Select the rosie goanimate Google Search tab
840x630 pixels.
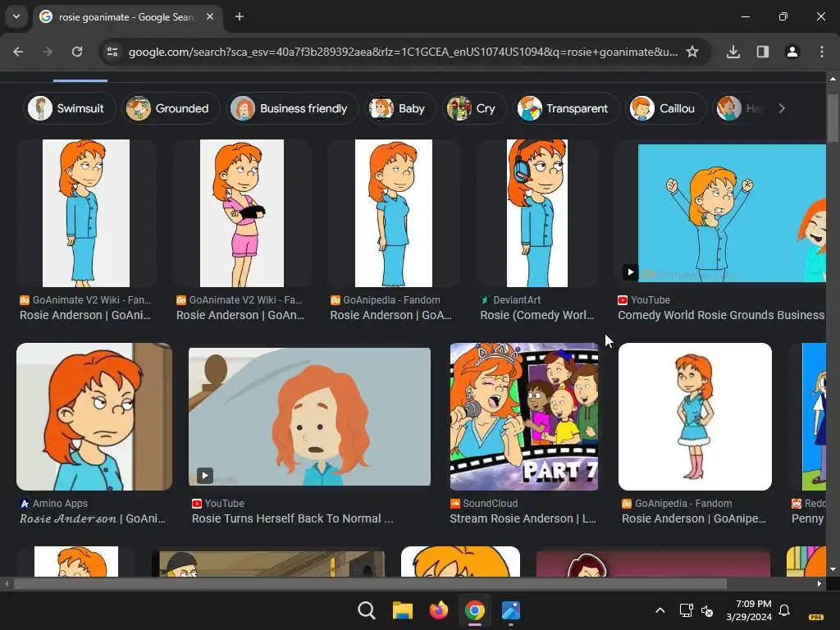click(x=126, y=17)
